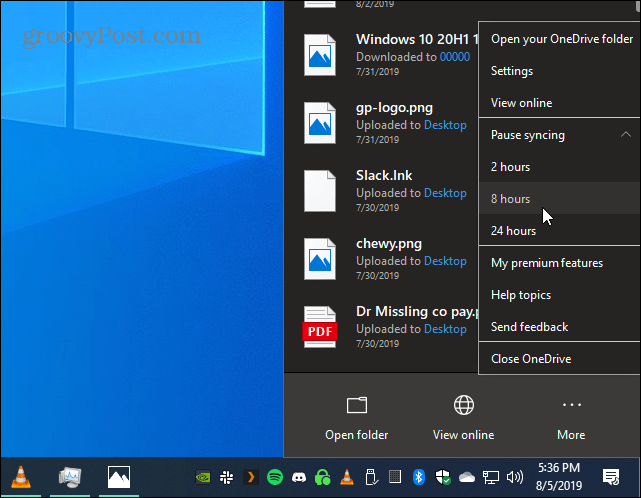
Task: Open the Spotify tray icon
Action: [x=275, y=477]
